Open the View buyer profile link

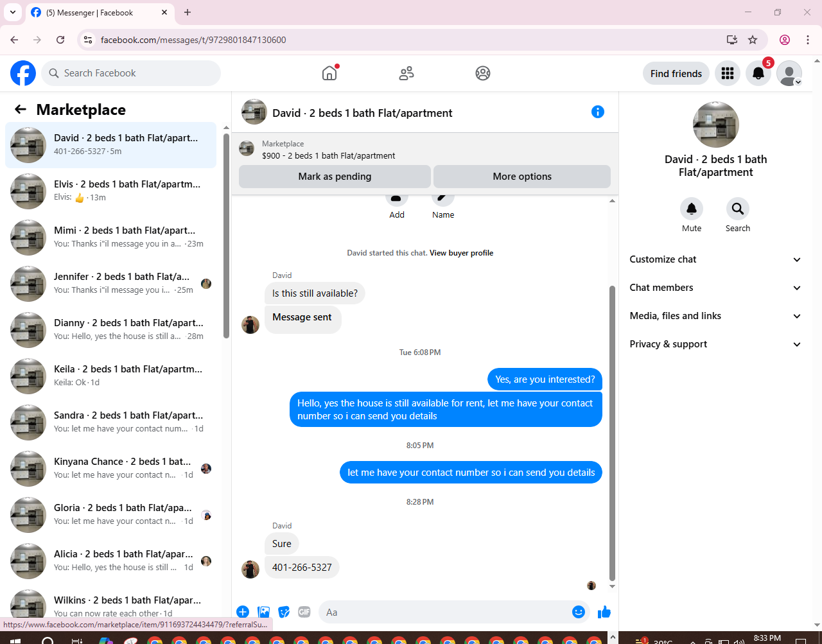click(461, 253)
